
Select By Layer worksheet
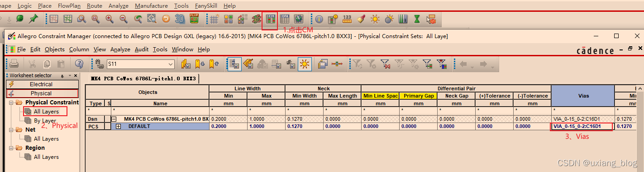coord(45,121)
